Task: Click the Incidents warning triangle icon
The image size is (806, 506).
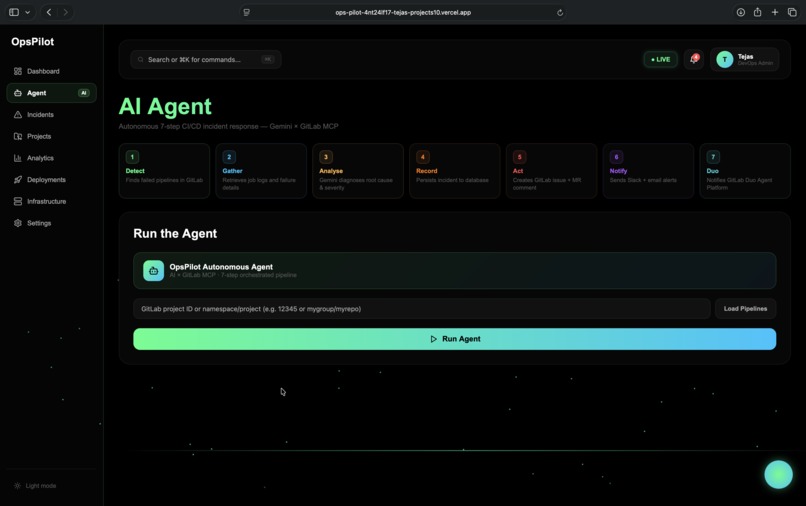Action: click(18, 115)
